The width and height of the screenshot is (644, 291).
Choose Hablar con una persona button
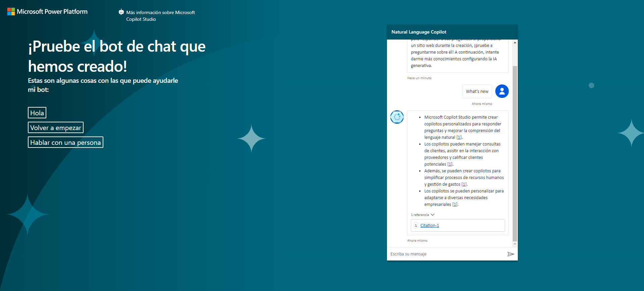(x=65, y=142)
